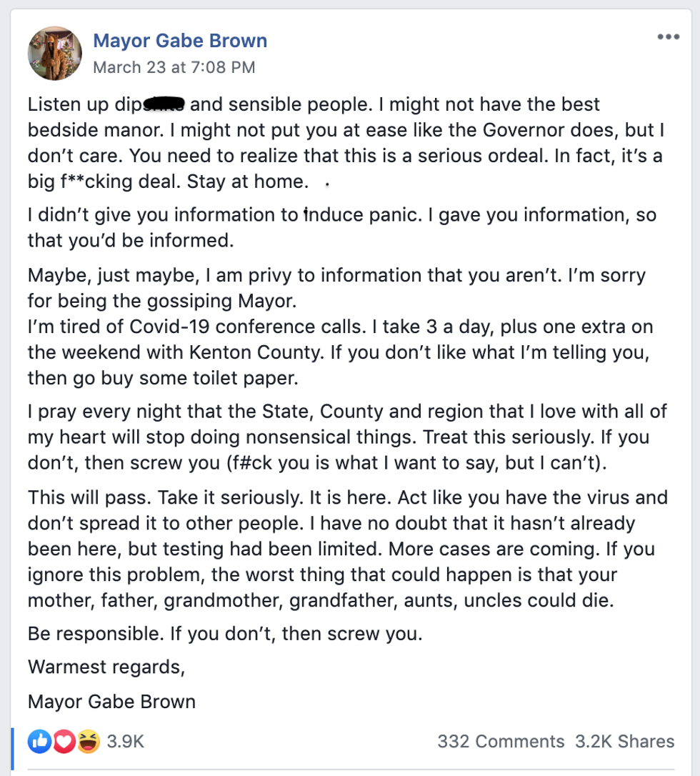Click the red heart Love reaction icon
This screenshot has width=700, height=776.
64,742
